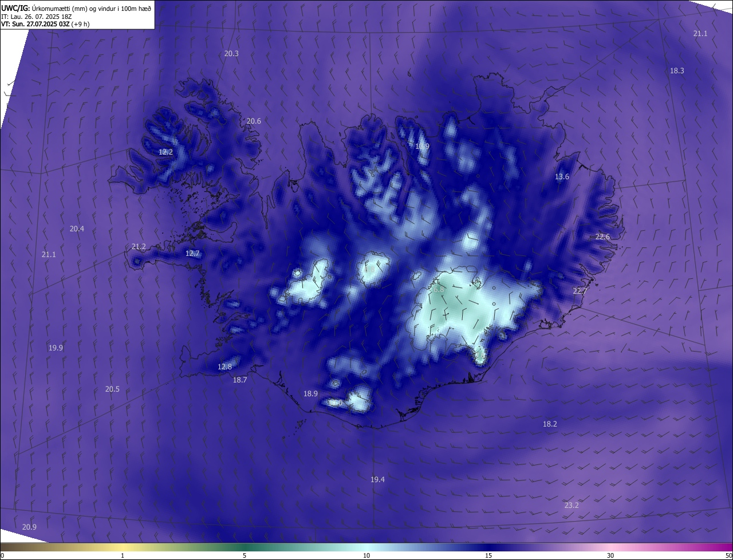Image resolution: width=733 pixels, height=560 pixels.
Task: Click the 30 label on the color scale
Action: pyautogui.click(x=610, y=555)
